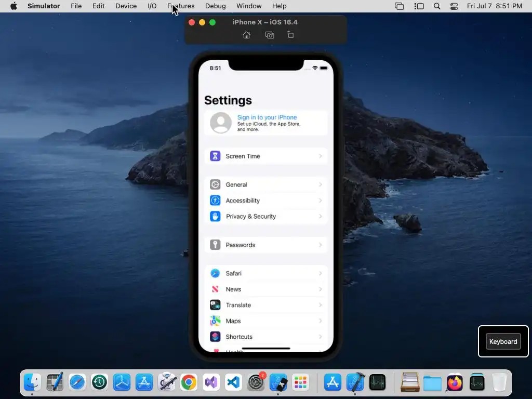Tap the Safari compass icon in Settings
This screenshot has height=399, width=532.
pos(215,273)
